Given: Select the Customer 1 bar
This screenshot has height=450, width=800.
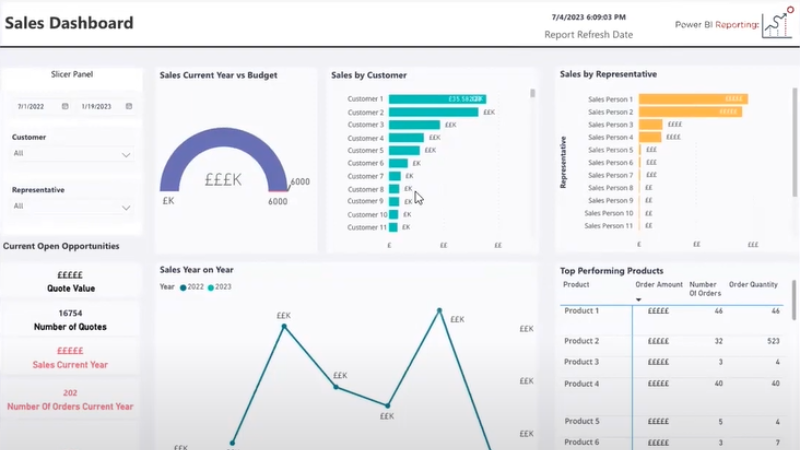Looking at the screenshot, I should pos(437,99).
